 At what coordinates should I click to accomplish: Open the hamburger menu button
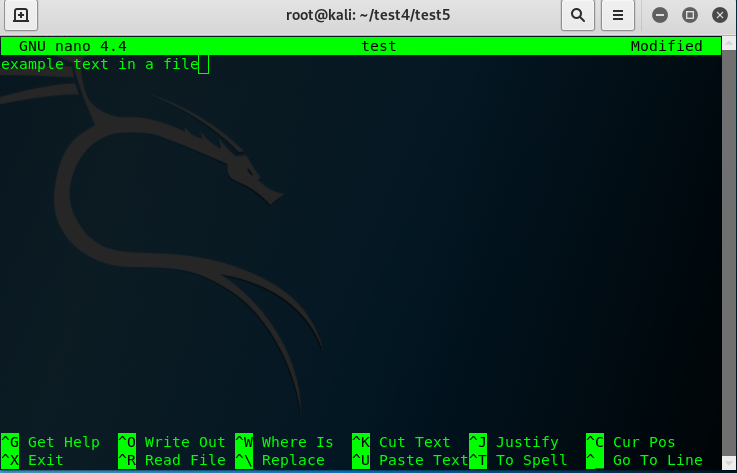[x=618, y=15]
